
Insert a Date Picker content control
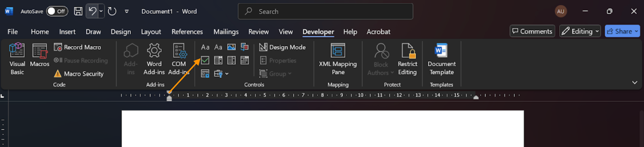click(x=244, y=60)
